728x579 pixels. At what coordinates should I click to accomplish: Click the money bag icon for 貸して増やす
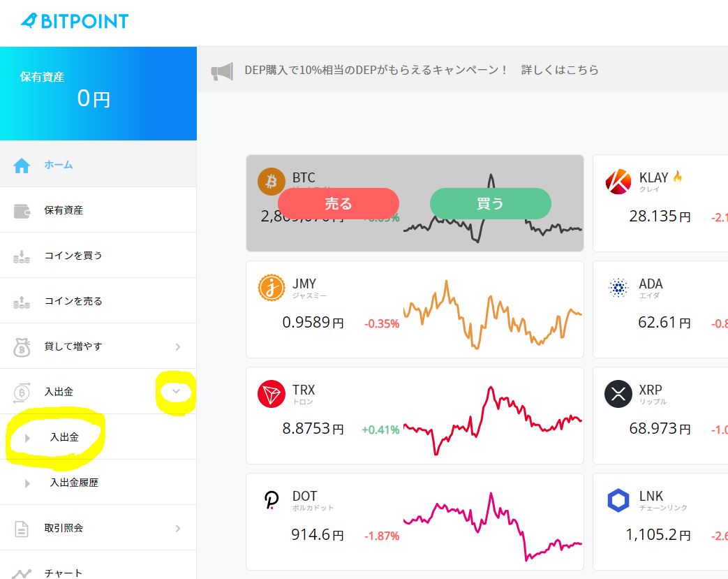(22, 347)
